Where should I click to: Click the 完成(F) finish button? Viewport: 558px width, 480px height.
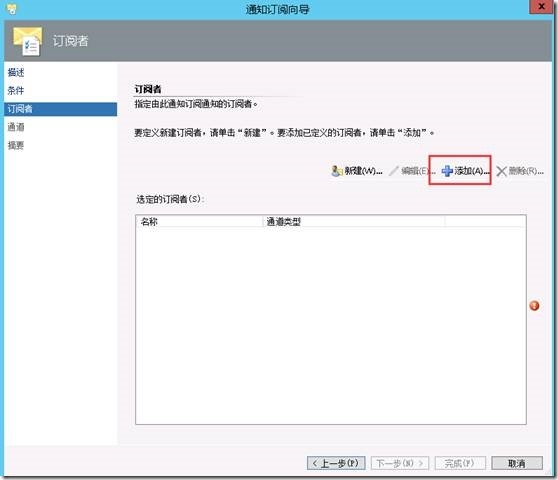[x=460, y=463]
